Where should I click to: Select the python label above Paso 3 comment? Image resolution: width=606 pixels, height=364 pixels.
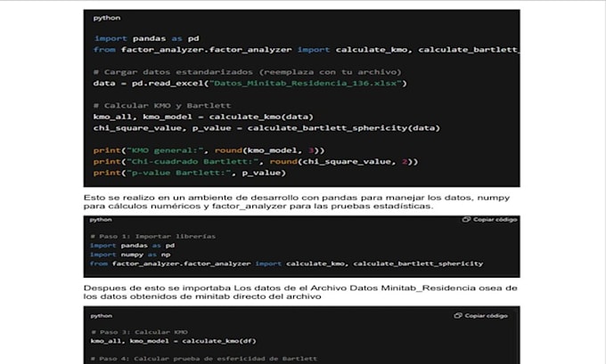(102, 316)
